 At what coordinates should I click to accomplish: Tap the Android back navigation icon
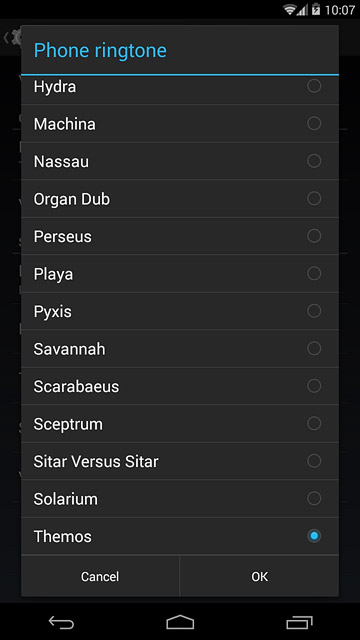(61, 622)
